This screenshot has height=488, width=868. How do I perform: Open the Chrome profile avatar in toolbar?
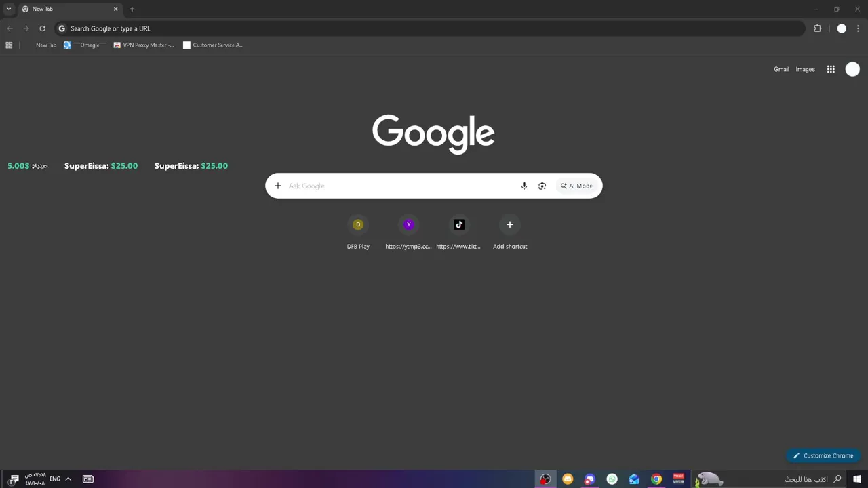[842, 28]
